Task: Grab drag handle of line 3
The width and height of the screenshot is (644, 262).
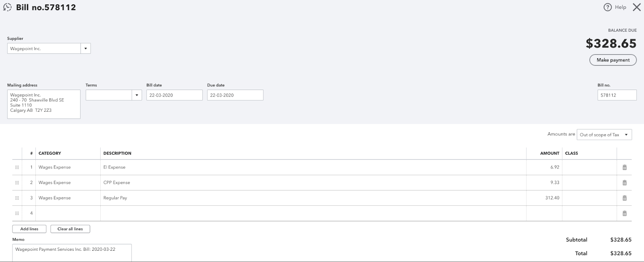Action: (17, 198)
